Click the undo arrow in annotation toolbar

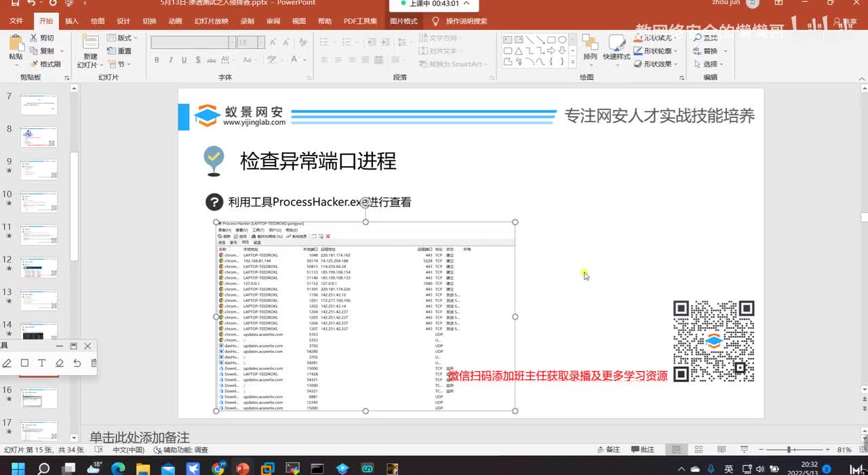click(77, 363)
